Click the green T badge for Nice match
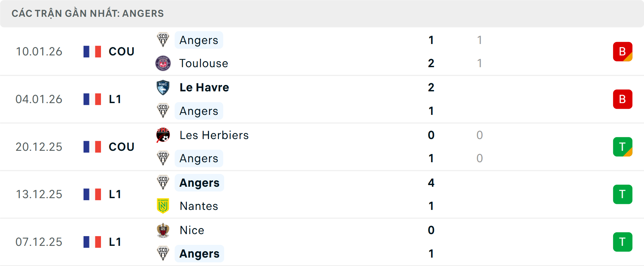644x266 pixels. (x=623, y=242)
